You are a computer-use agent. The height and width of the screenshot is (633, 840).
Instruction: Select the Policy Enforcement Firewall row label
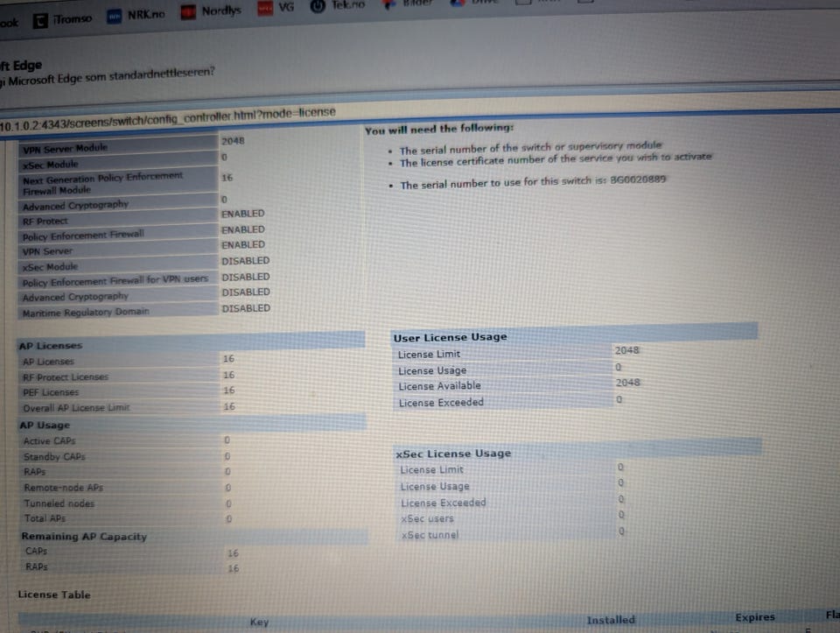click(x=83, y=236)
